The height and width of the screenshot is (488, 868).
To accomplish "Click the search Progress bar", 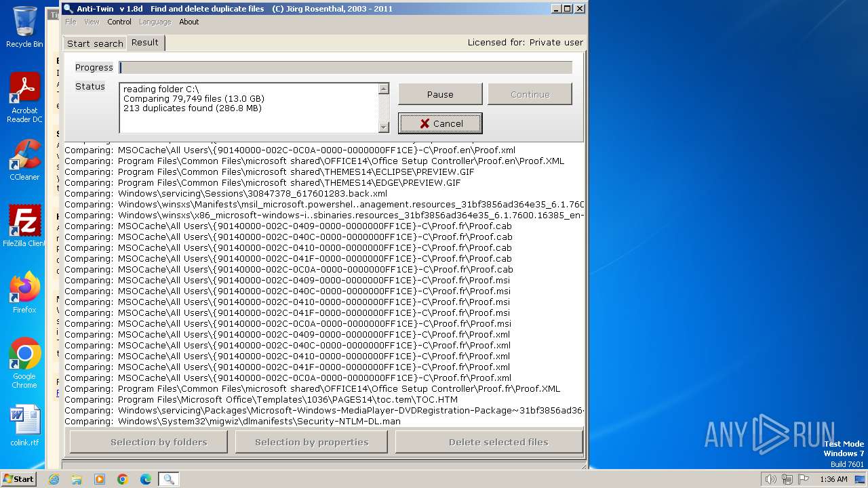I will (345, 67).
